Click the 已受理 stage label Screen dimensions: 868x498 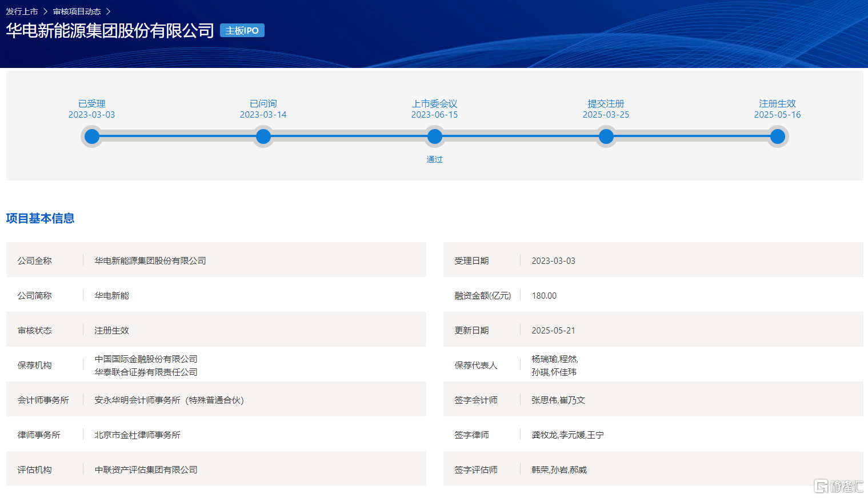coord(92,103)
